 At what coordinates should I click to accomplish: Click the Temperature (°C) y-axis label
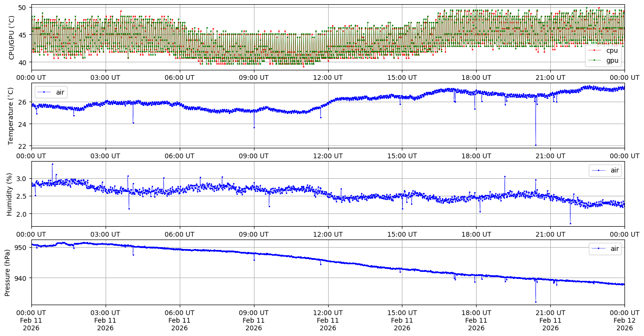point(12,115)
